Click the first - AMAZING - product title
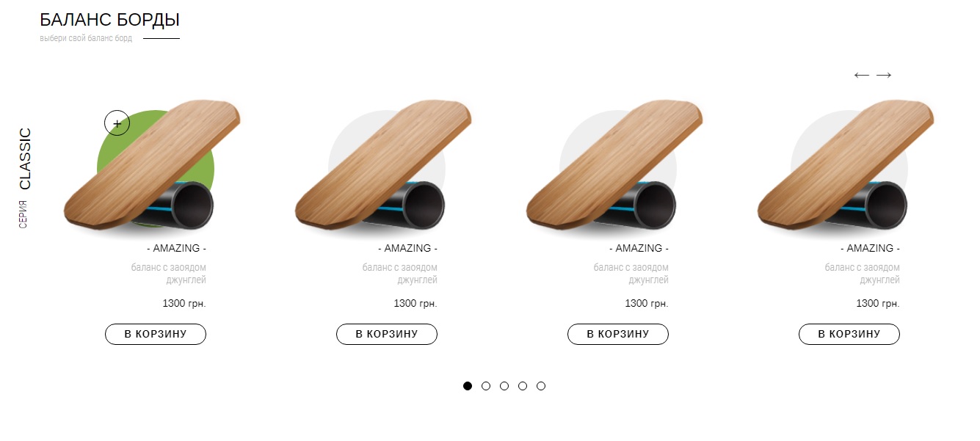The image size is (980, 441). tap(176, 248)
